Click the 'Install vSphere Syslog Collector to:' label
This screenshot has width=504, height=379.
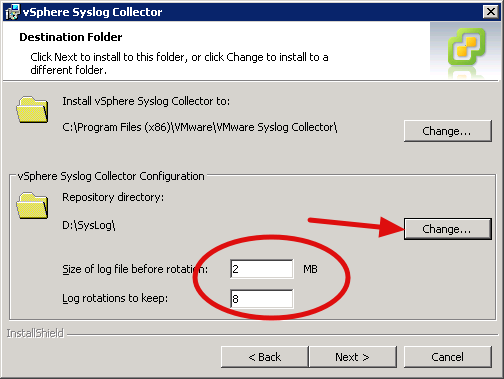coord(146,101)
